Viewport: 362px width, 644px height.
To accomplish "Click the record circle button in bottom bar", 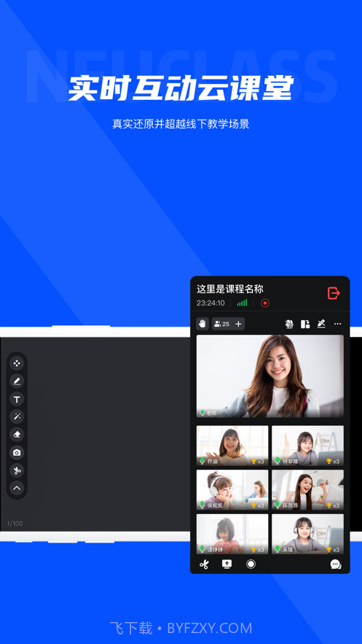I will 251,564.
